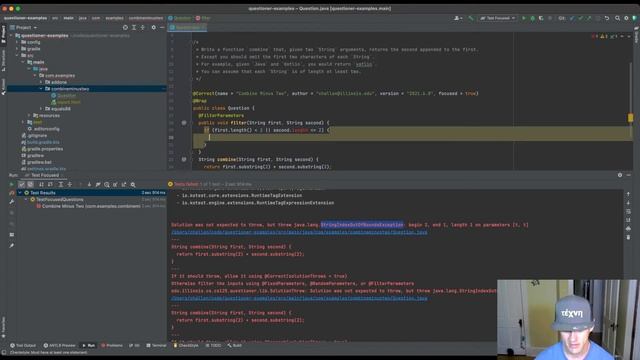
Task: Open the Test Focused run configuration dropdown
Action: click(x=498, y=18)
